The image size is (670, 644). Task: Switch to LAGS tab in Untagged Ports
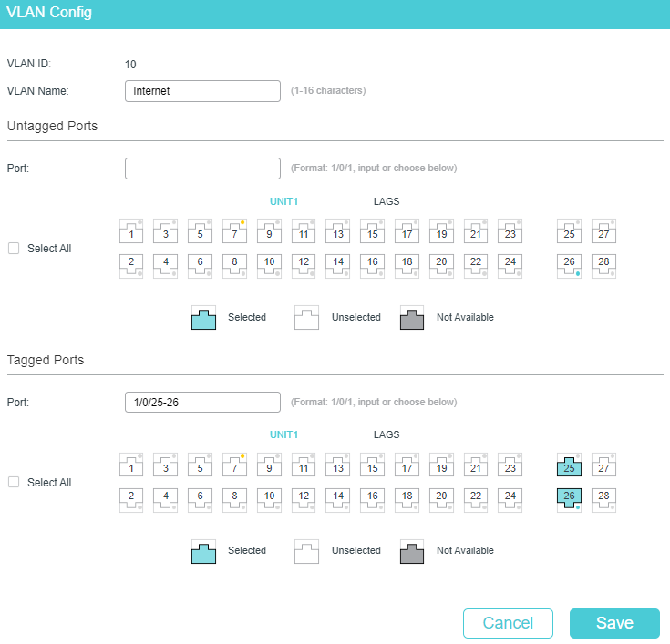[387, 201]
